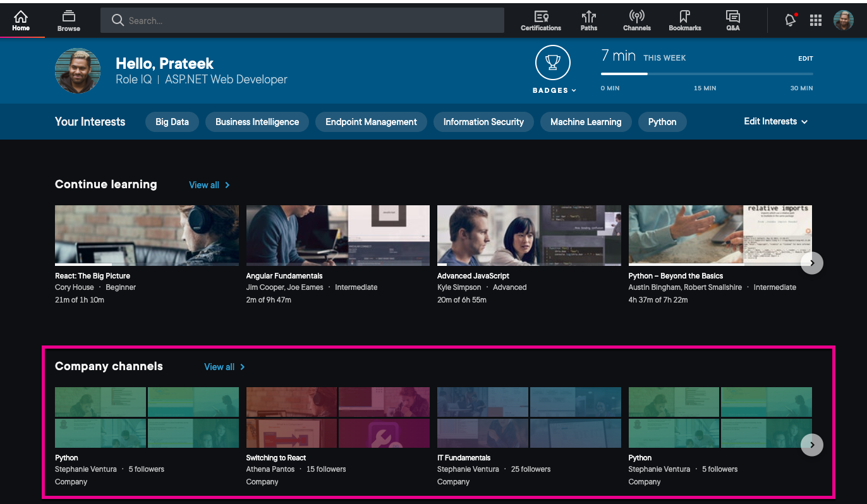867x504 pixels.
Task: Select the Machine Learning interest
Action: (586, 122)
